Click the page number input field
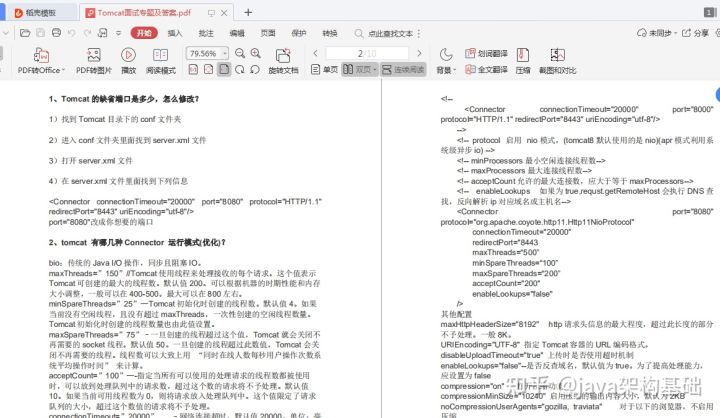Image resolution: width=720 pixels, height=418 pixels. 367,53
